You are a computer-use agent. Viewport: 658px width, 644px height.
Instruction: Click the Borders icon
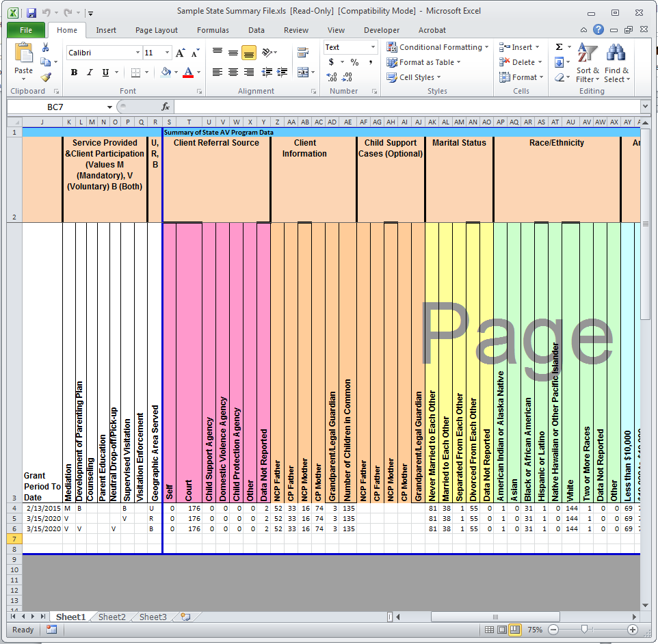pos(135,72)
